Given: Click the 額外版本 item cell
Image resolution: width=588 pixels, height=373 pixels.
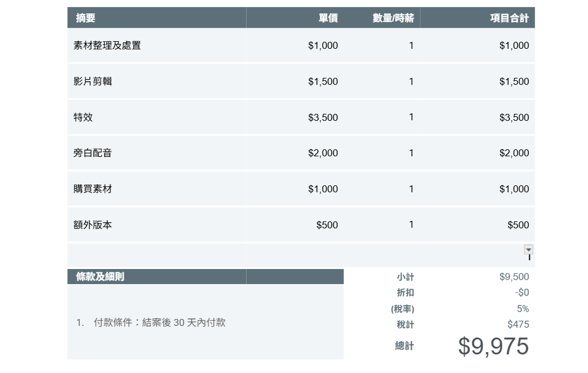Looking at the screenshot, I should 93,225.
